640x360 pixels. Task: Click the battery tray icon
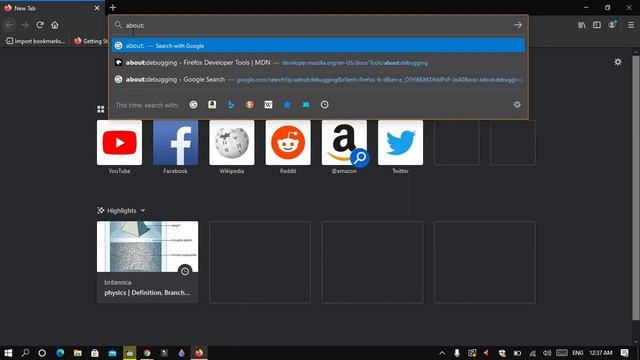(517, 353)
